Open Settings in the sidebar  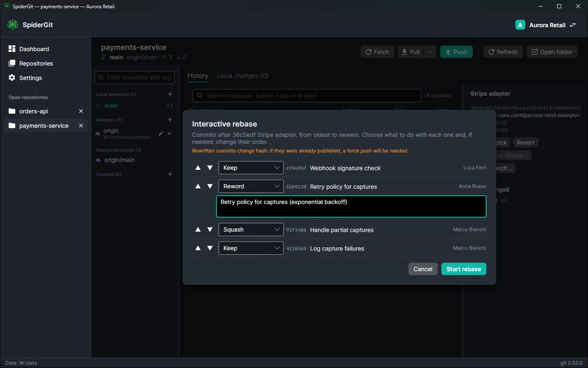click(45, 78)
